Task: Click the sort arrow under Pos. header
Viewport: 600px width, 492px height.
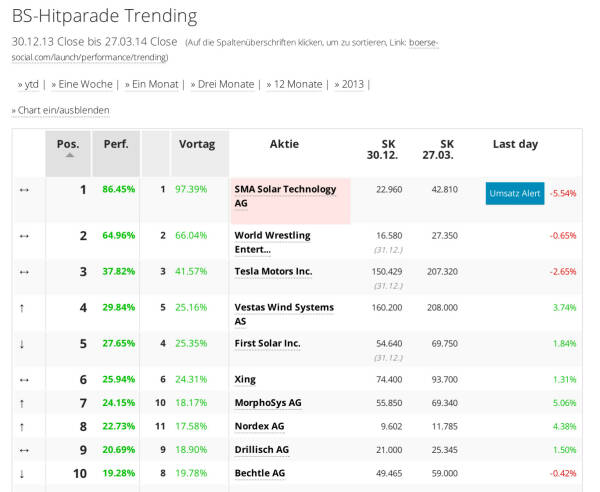Action: [x=69, y=155]
